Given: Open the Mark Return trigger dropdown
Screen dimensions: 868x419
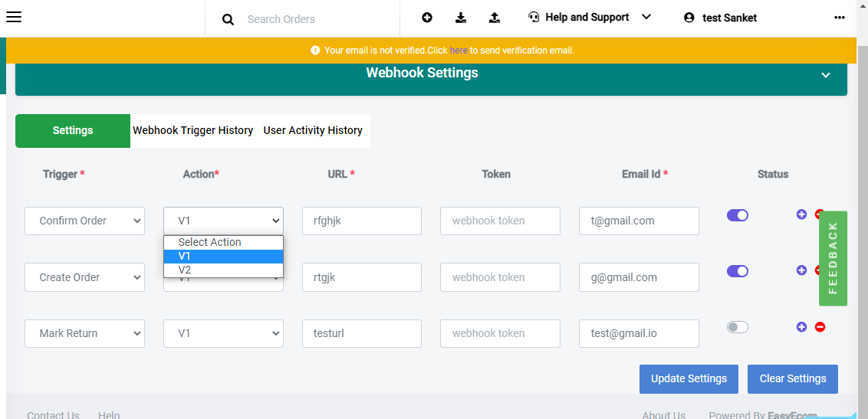Looking at the screenshot, I should click(84, 333).
